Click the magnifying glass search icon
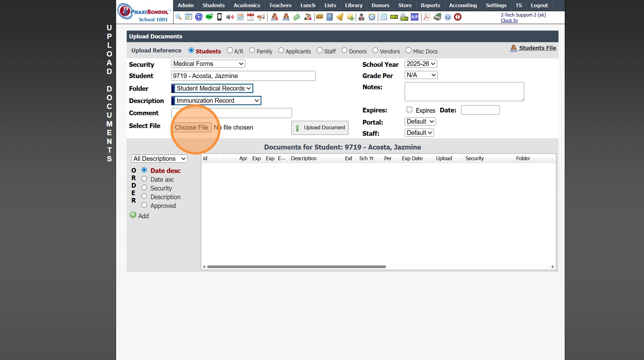 [178, 17]
